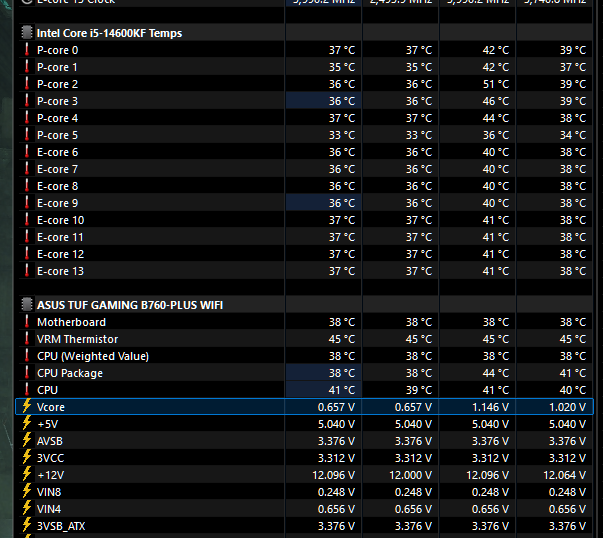The width and height of the screenshot is (603, 538).
Task: Click the thermometer icon for E-core 8
Action: tap(27, 185)
